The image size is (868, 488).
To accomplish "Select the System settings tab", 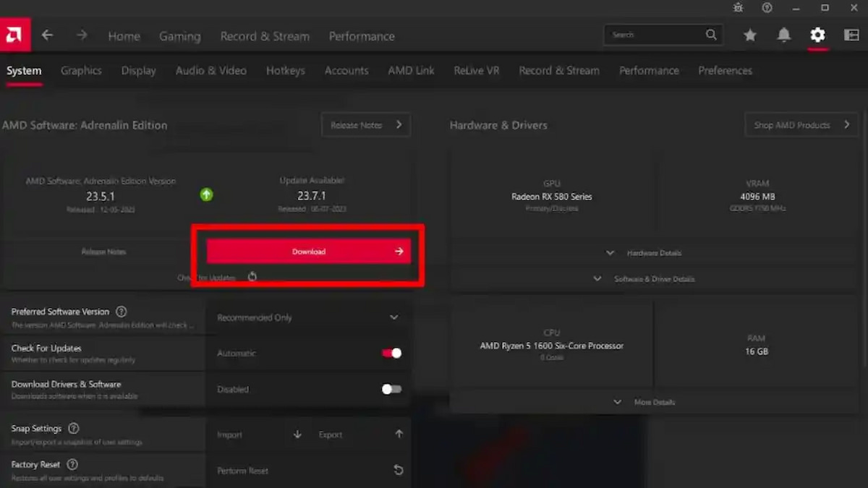I will [x=24, y=70].
